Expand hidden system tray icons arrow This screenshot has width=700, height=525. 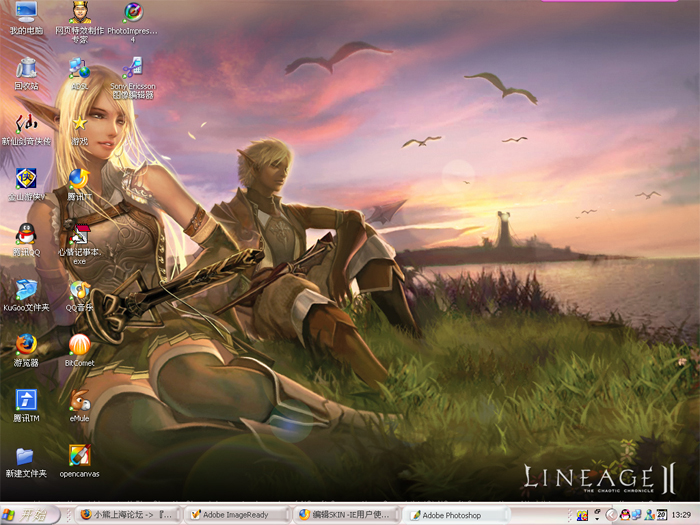coord(612,515)
